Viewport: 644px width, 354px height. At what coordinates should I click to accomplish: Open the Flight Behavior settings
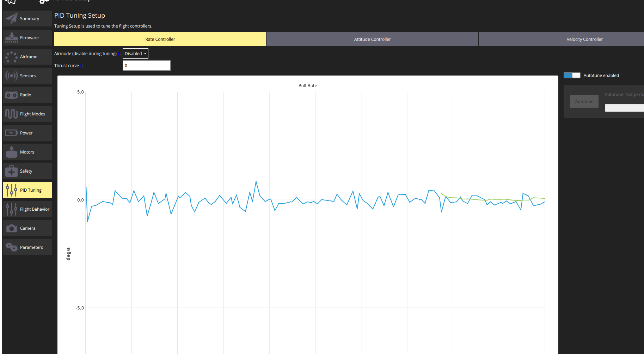pyautogui.click(x=27, y=209)
